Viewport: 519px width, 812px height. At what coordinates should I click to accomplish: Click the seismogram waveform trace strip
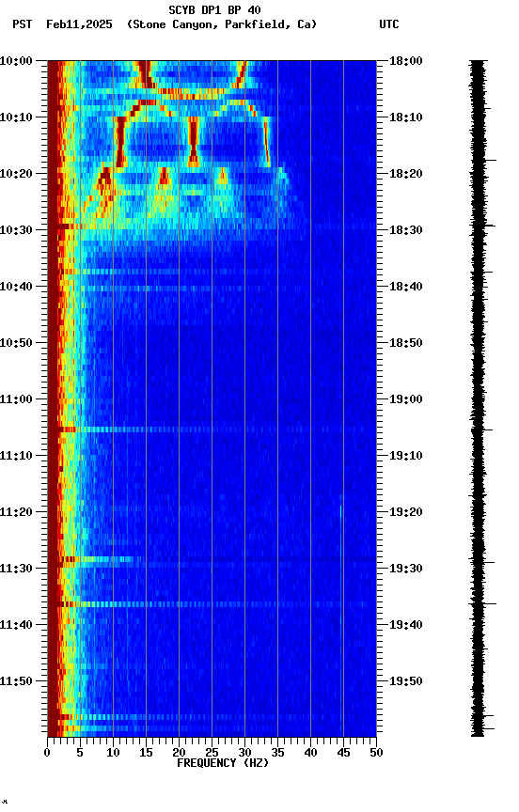479,398
